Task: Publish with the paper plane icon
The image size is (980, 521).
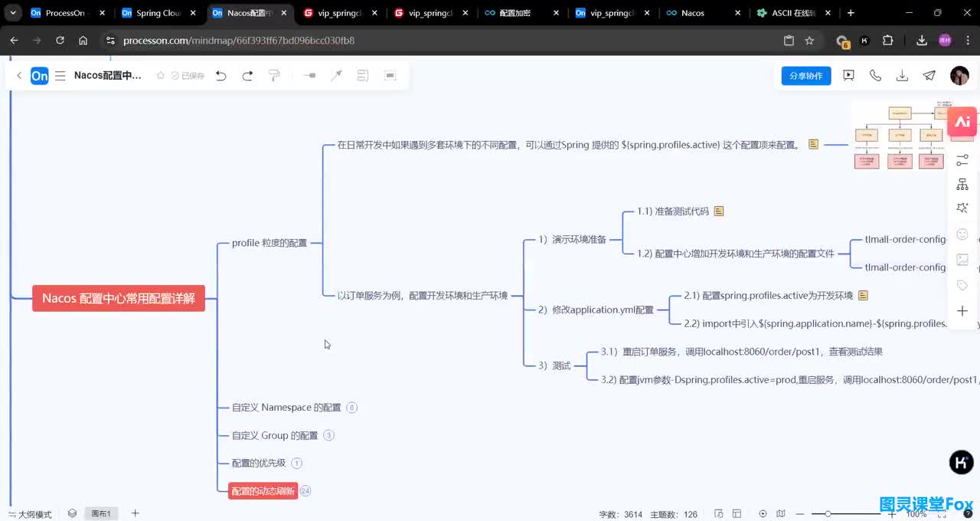Action: tap(929, 75)
